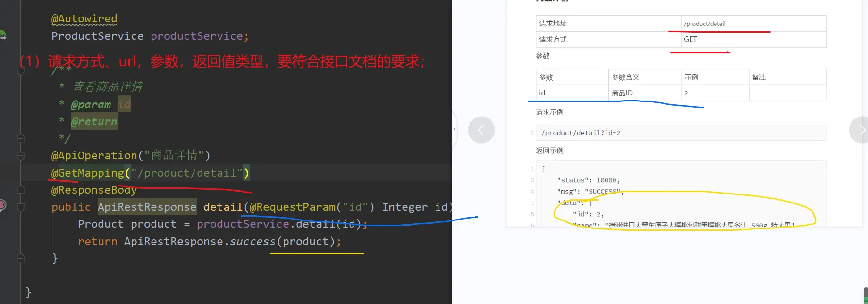Click the 返回示例 heading
This screenshot has height=304, width=868.
click(549, 151)
